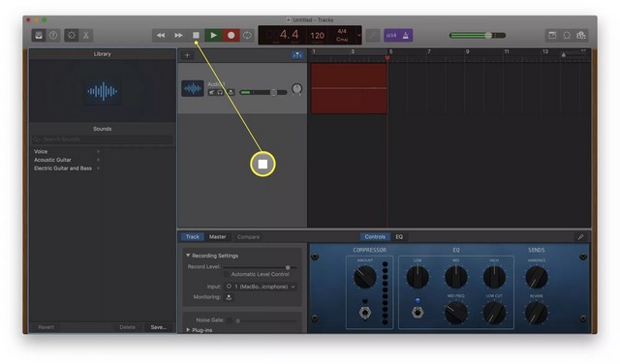620x364 pixels.
Task: Click the EQ Mid knob
Action: (x=456, y=277)
